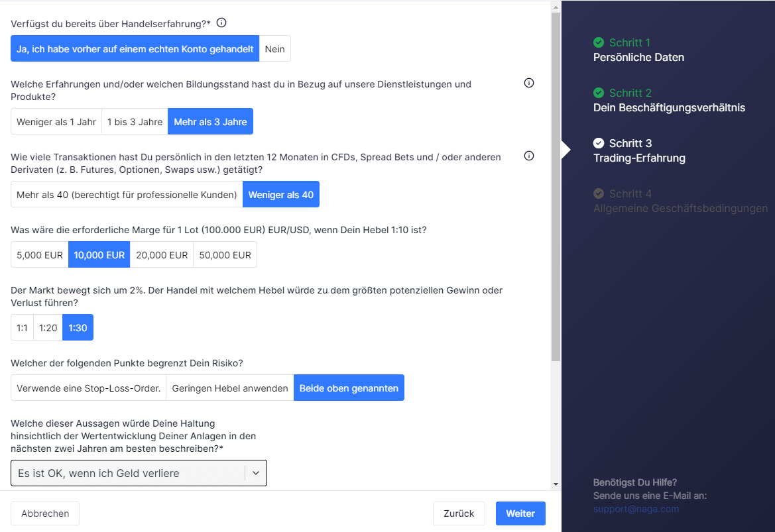The width and height of the screenshot is (775, 532).
Task: Click info icon next to Bildungsstand question
Action: click(x=529, y=83)
